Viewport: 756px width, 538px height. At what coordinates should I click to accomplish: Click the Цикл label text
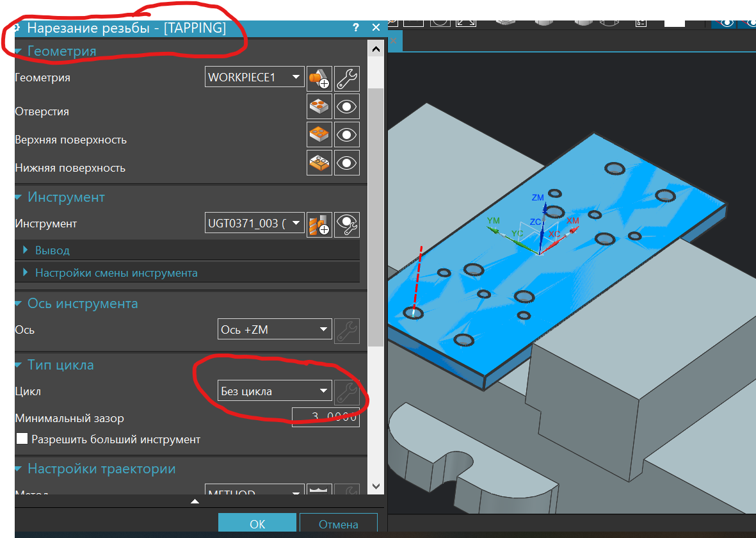coord(28,391)
